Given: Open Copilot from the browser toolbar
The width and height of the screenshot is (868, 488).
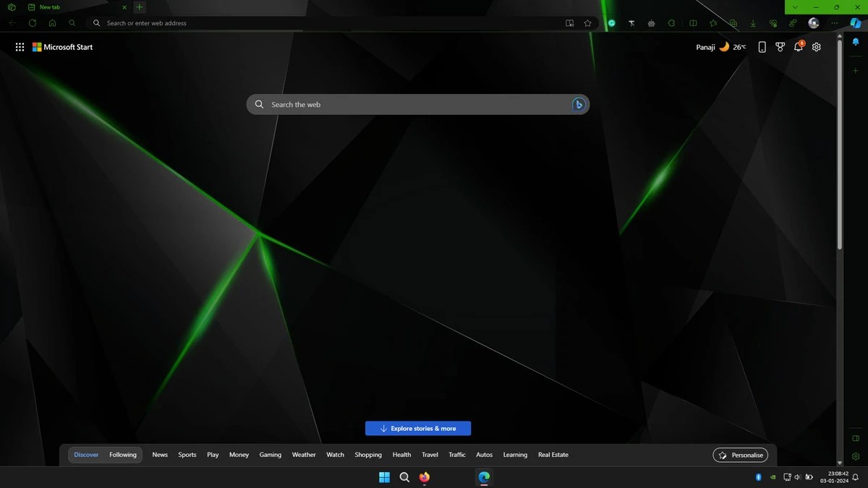Looking at the screenshot, I should pos(856,23).
